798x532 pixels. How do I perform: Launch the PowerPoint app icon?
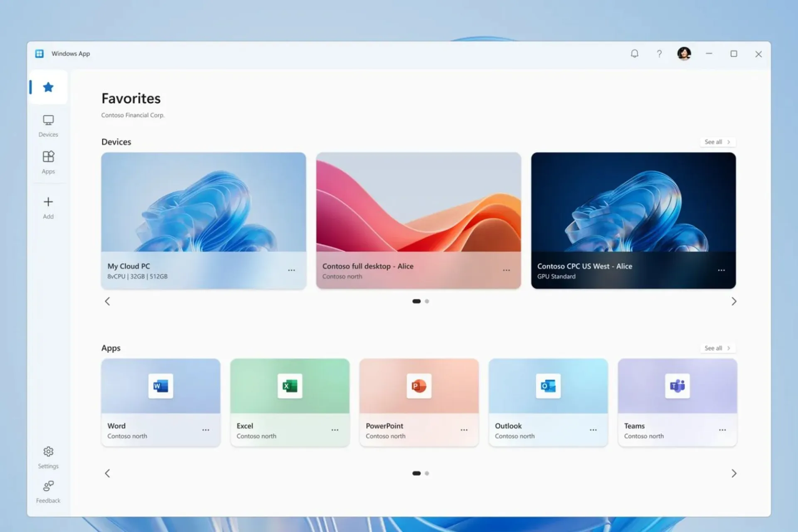click(x=419, y=386)
